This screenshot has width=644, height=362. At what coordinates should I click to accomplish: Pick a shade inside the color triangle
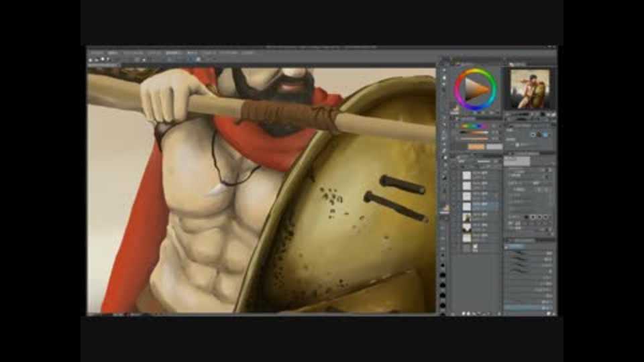click(x=476, y=89)
